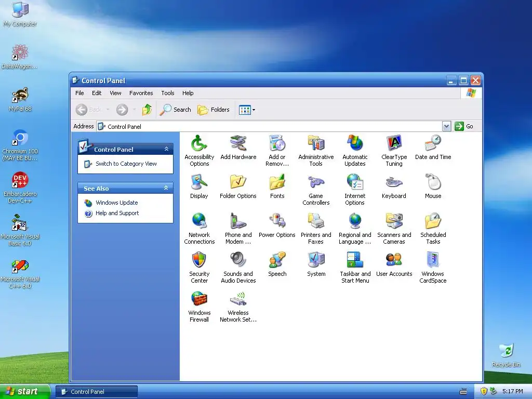Collapse the See Also section

click(x=166, y=188)
